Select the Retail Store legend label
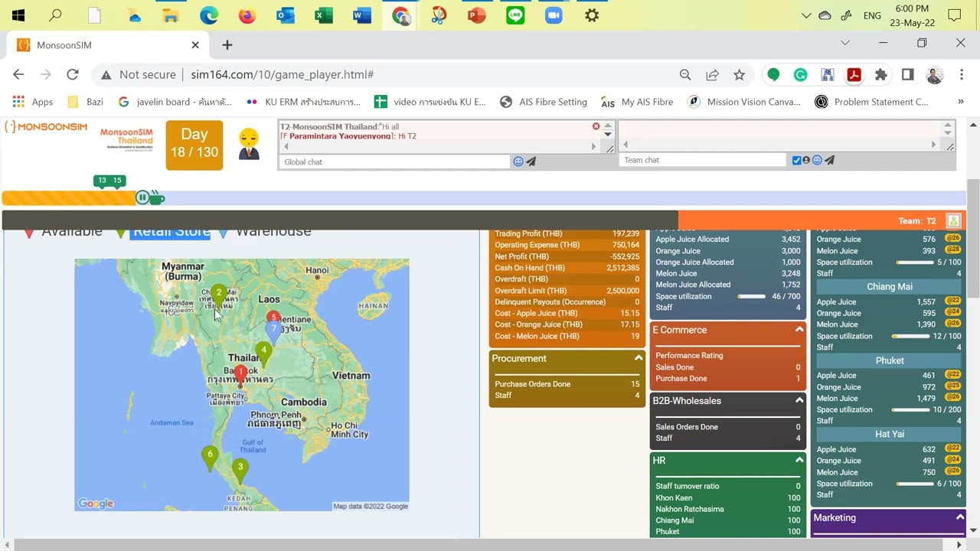The height and width of the screenshot is (551, 980). coord(171,231)
